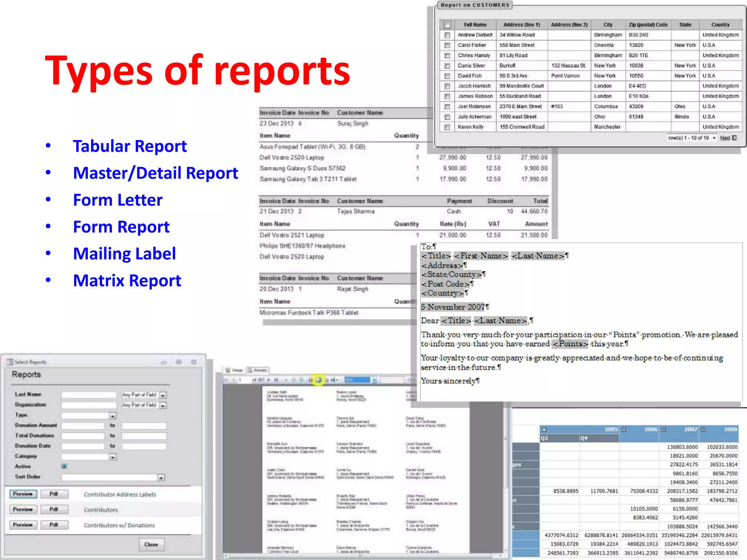Screen dimensions: 747x560
Task: Expand the 2006 column group in matrix report
Action: pyautogui.click(x=624, y=429)
